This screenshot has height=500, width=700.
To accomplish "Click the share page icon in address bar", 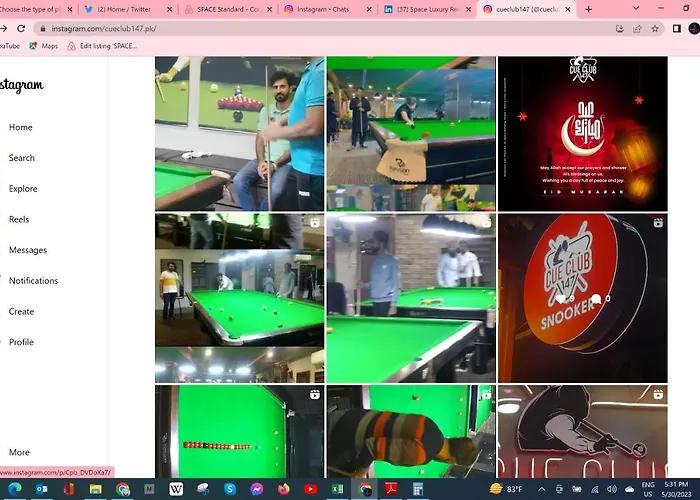I will (x=637, y=28).
